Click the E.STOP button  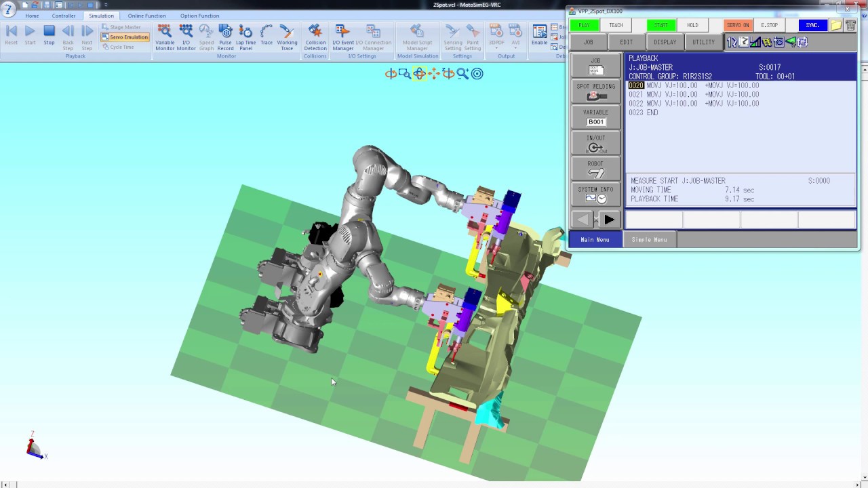(x=770, y=25)
